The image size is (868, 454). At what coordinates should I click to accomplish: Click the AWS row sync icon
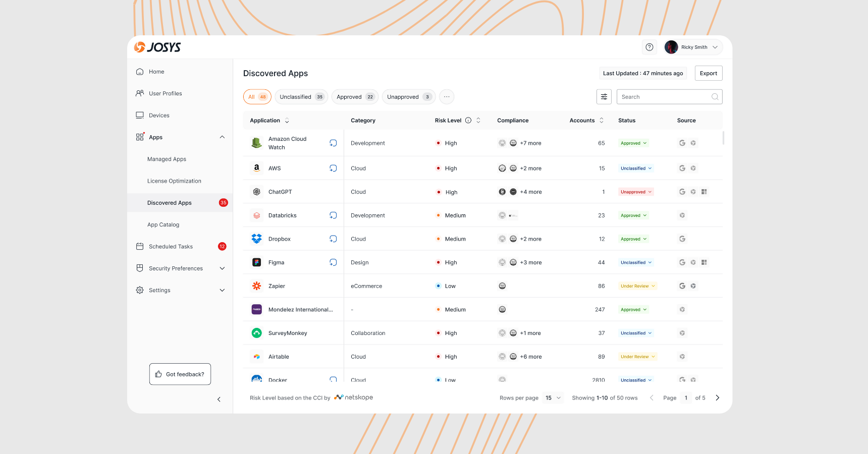pos(333,168)
